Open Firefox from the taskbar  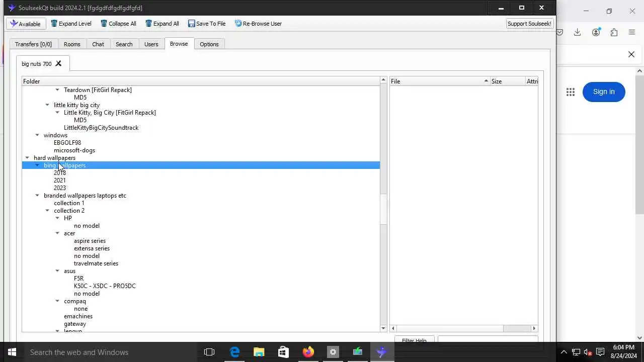308,352
